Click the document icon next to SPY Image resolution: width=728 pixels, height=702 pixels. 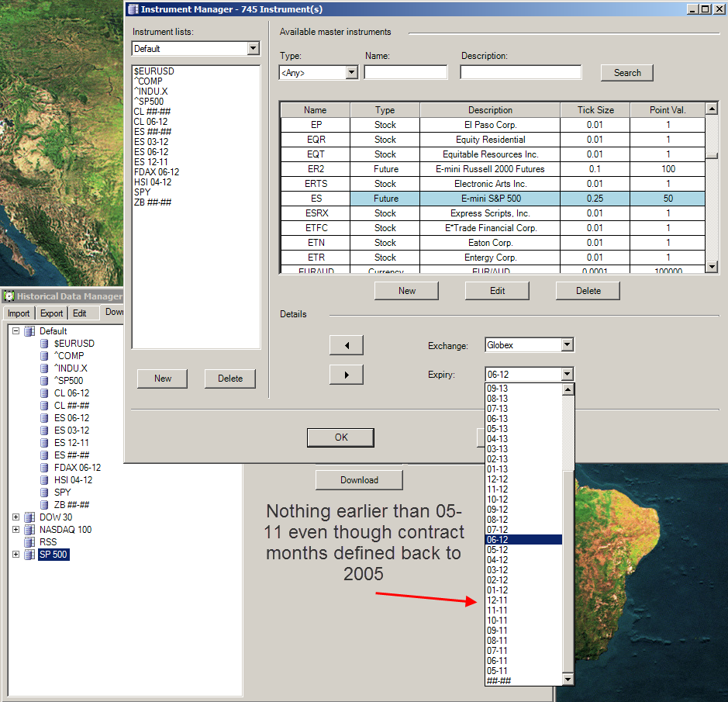45,493
